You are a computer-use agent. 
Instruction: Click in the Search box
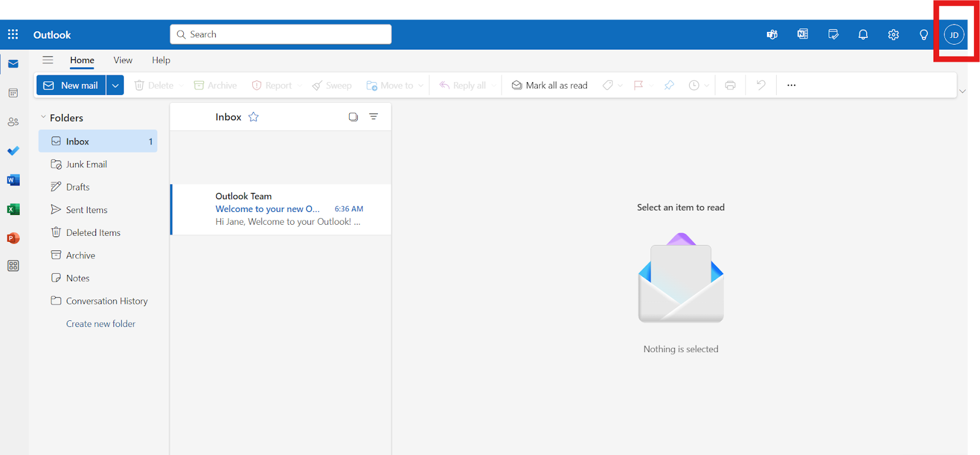[x=281, y=34]
